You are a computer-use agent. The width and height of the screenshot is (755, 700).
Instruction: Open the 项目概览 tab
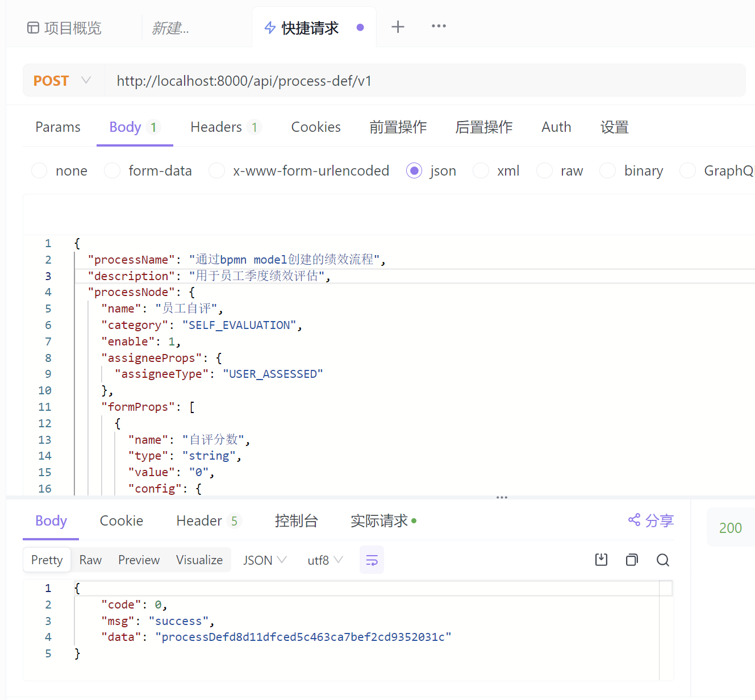click(64, 28)
